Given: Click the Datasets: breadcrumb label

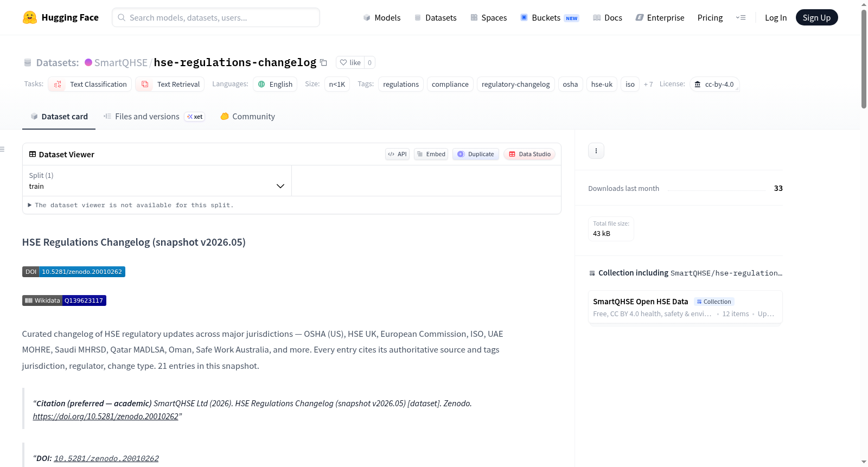Looking at the screenshot, I should (x=58, y=62).
